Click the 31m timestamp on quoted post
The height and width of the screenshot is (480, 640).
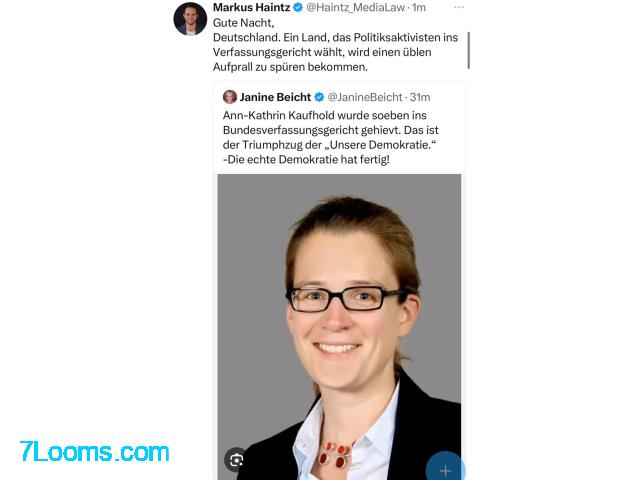pos(420,97)
